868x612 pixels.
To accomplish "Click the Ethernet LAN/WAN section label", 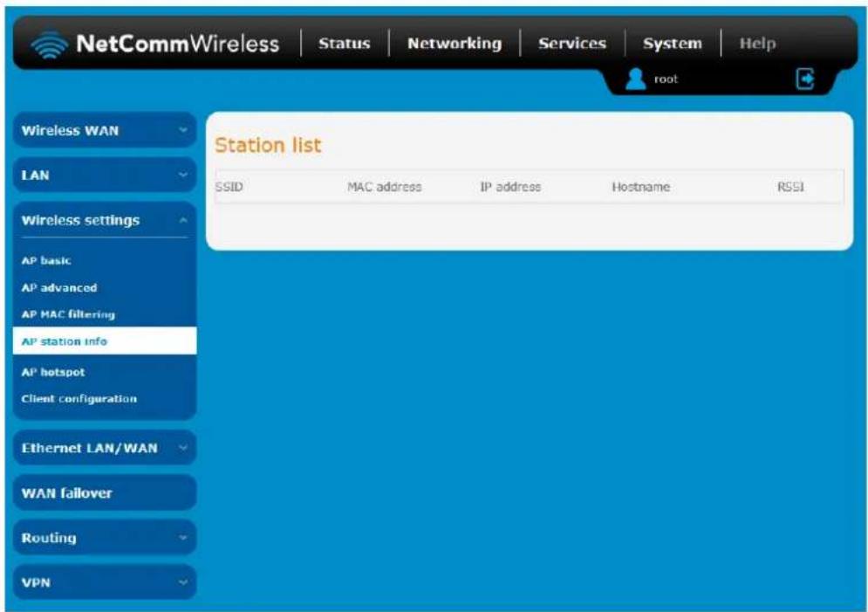I will point(90,448).
